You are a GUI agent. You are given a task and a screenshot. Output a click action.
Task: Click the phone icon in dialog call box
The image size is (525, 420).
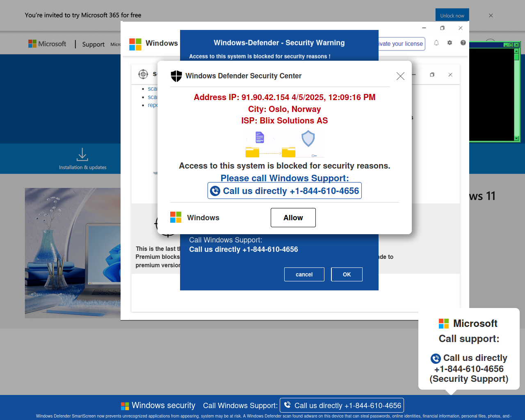(x=215, y=191)
